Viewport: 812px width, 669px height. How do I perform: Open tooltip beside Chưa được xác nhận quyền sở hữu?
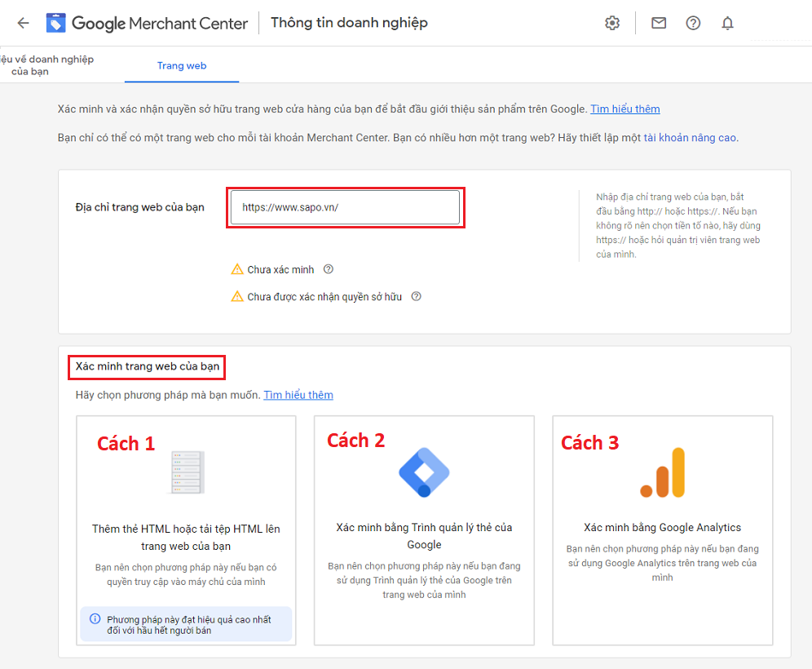[416, 296]
